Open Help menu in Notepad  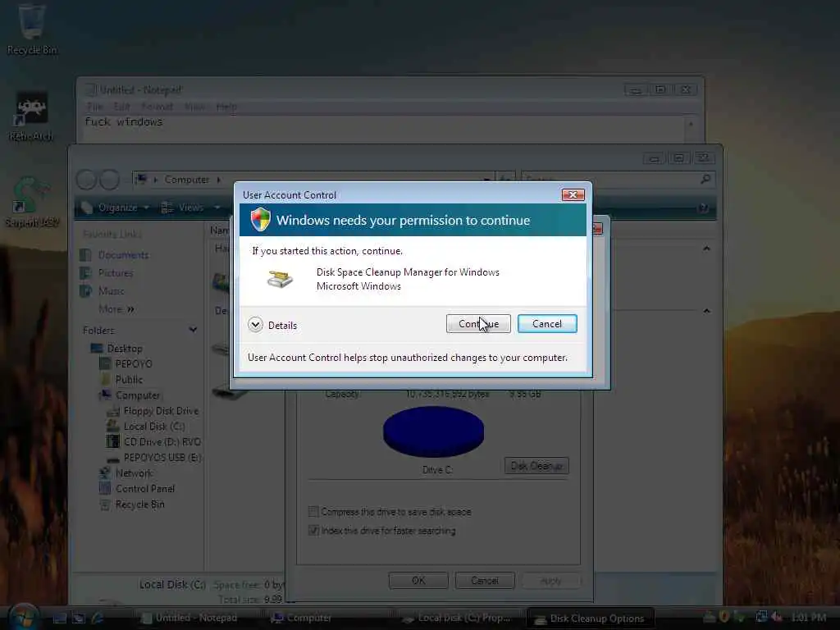[226, 107]
